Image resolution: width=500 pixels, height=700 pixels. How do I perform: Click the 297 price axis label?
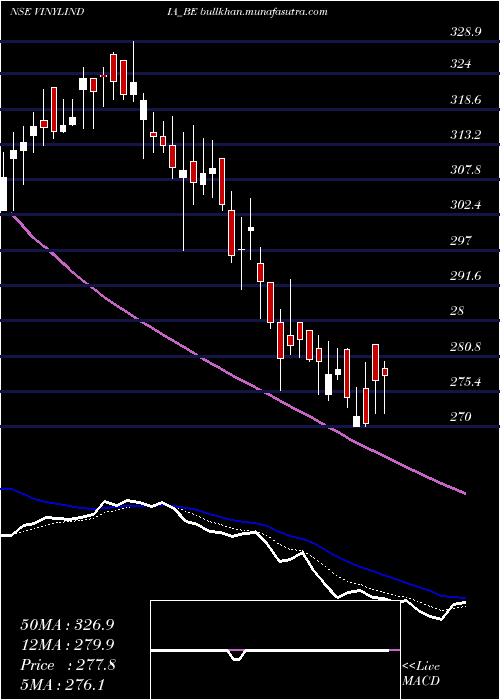coord(460,241)
